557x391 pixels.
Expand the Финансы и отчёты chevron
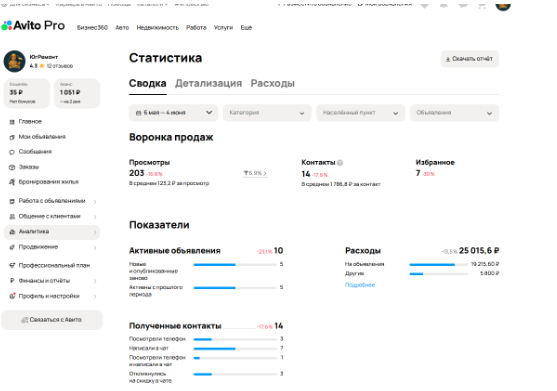tap(95, 281)
